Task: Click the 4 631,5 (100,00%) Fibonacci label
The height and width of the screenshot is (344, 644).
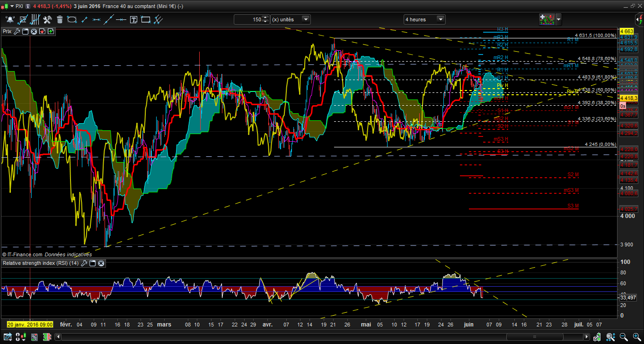Action: pos(595,35)
